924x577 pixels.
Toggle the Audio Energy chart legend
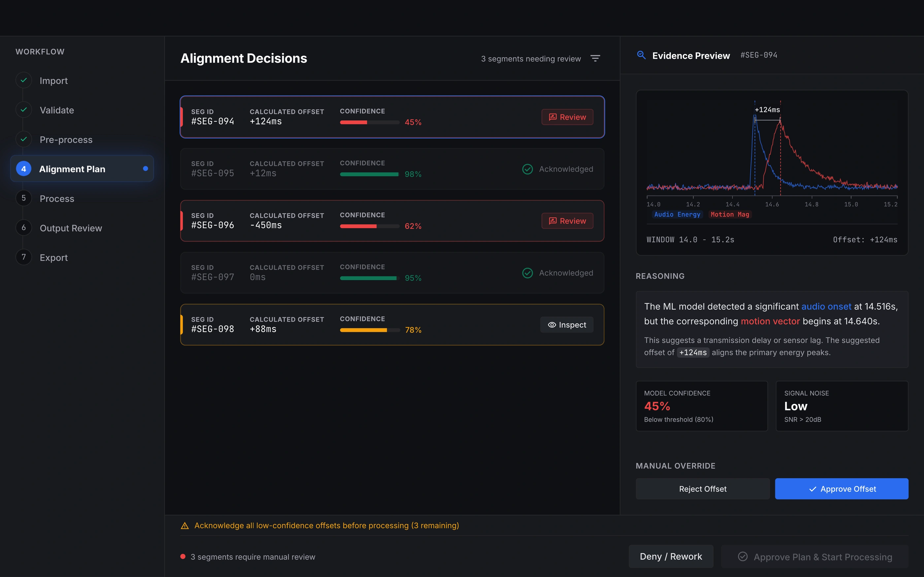point(677,214)
